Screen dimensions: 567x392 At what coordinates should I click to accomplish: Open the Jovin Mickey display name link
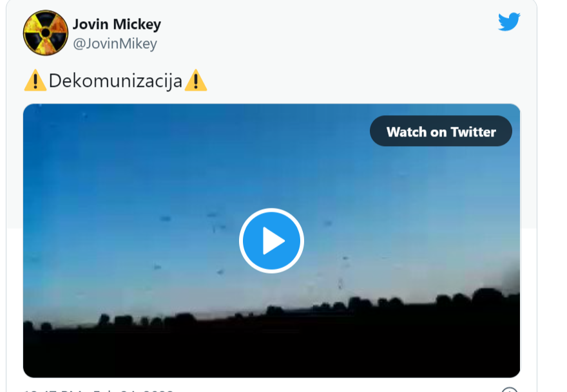pos(117,24)
